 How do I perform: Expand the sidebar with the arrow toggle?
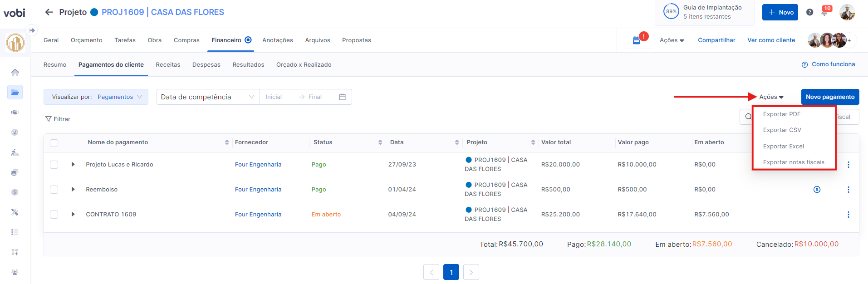[32, 30]
